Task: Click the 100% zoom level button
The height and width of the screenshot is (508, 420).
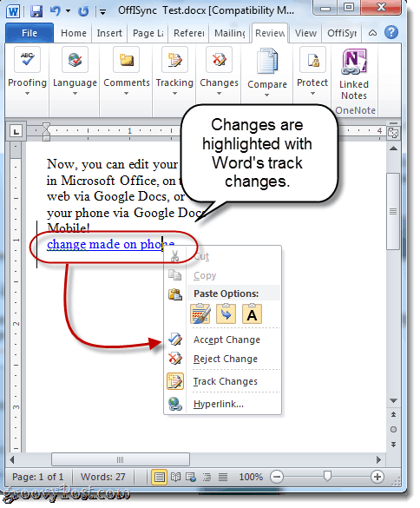Action: point(251,478)
